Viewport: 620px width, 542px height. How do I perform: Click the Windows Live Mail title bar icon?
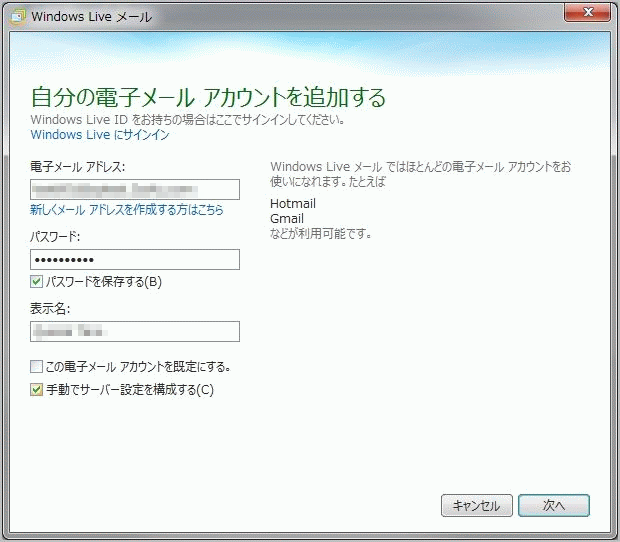(18, 17)
